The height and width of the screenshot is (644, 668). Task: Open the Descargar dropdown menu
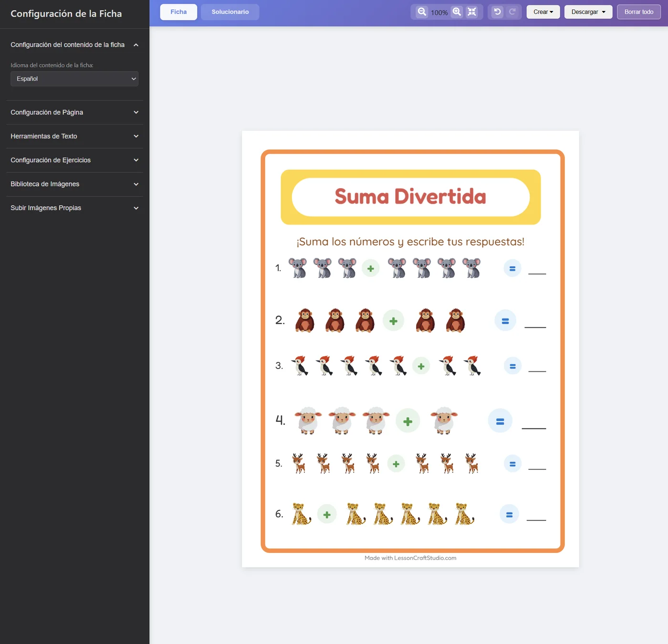click(588, 12)
